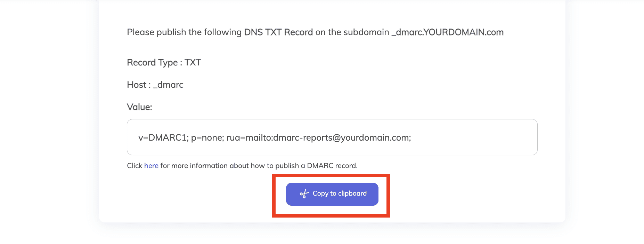
Task: Click the 'Value:' label
Action: pyautogui.click(x=139, y=107)
